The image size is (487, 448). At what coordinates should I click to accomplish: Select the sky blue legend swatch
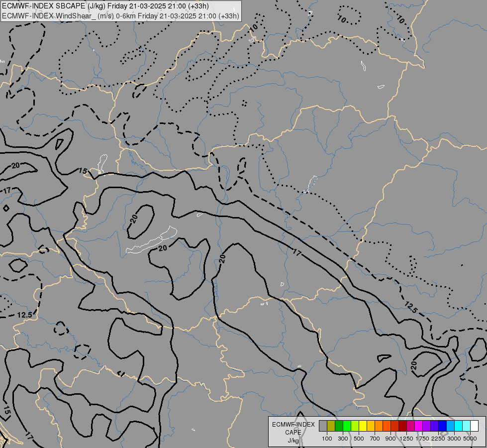pyautogui.click(x=450, y=426)
